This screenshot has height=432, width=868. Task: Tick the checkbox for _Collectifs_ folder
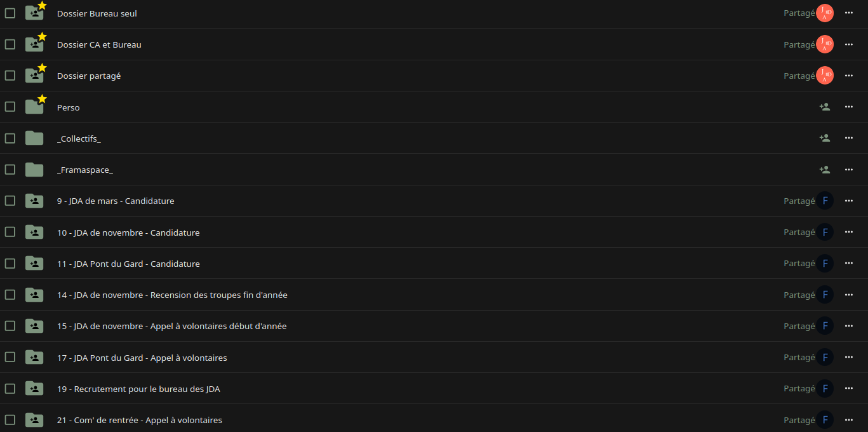point(10,138)
